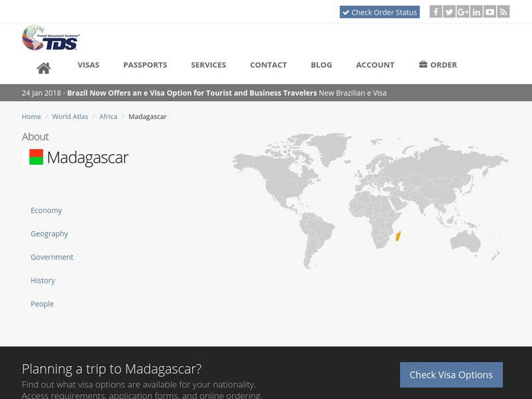Open the Passports menu
The width and height of the screenshot is (532, 399).
click(145, 65)
